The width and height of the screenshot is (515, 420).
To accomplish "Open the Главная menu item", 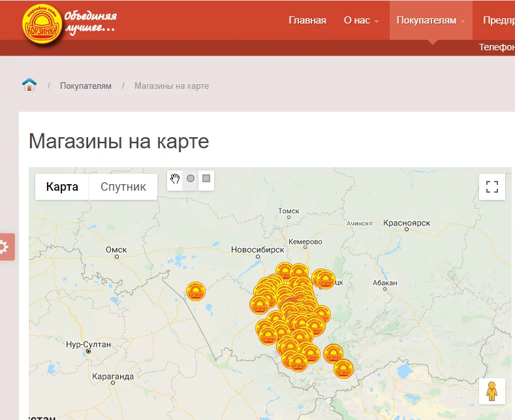I will pos(307,20).
